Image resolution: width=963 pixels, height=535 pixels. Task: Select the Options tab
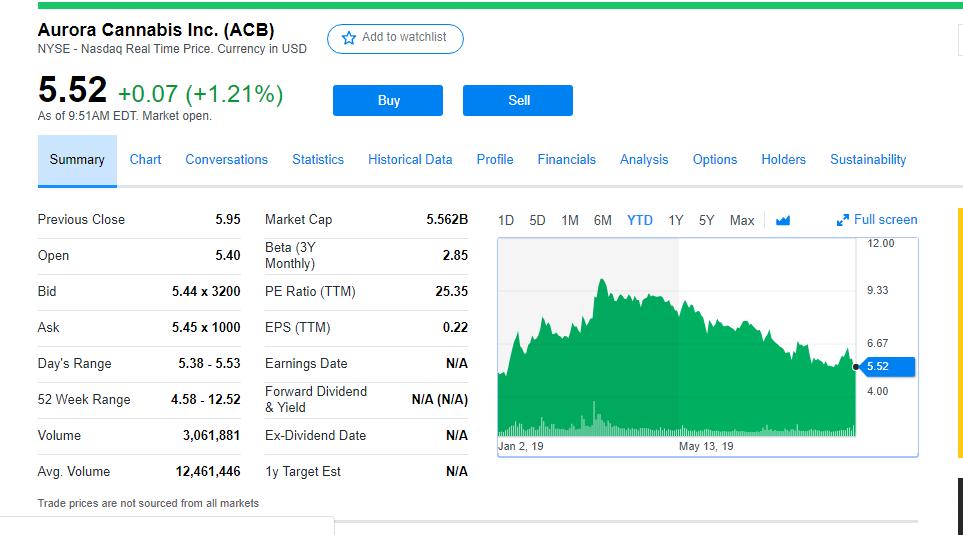pos(715,160)
